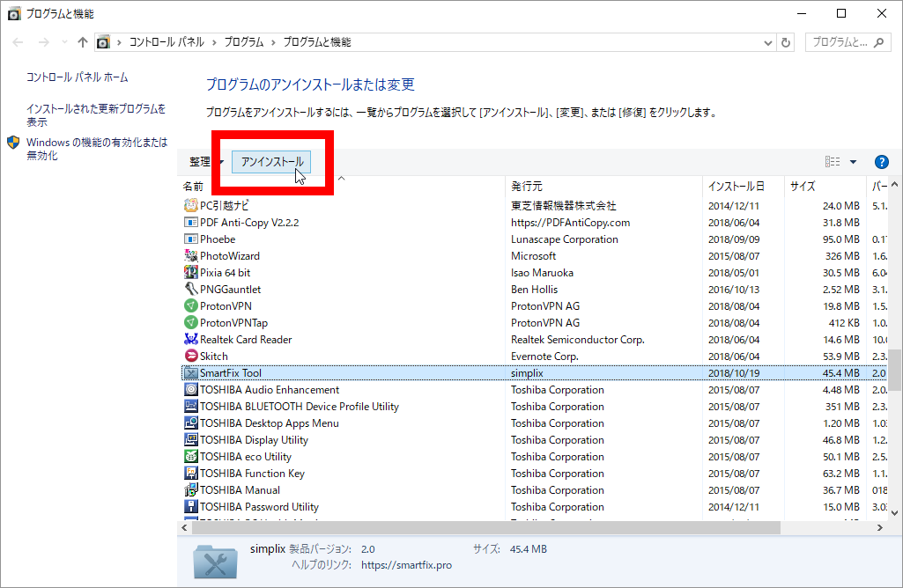The width and height of the screenshot is (903, 588).
Task: Click publisher 東芝情報機器株式会社
Action: (x=563, y=205)
